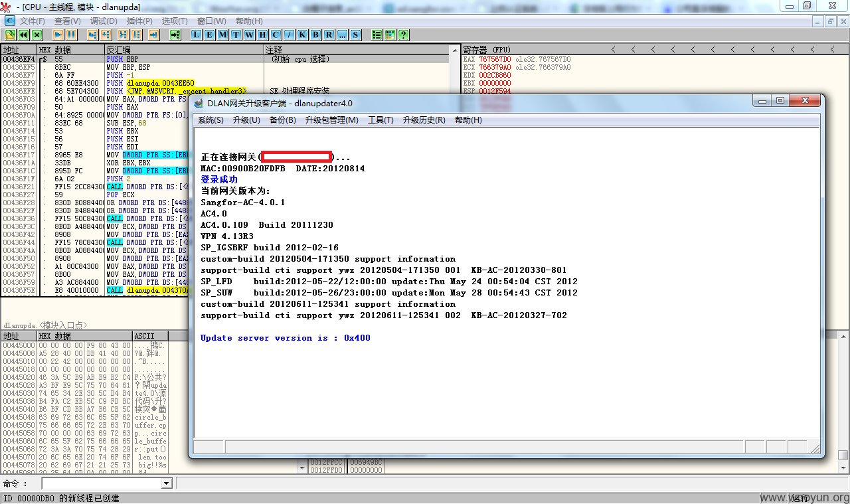Show Source with the S button
This screenshot has width=850, height=504.
pos(356,35)
